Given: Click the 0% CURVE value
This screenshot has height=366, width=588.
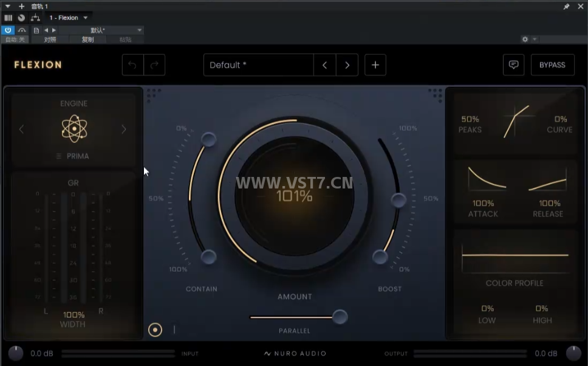Looking at the screenshot, I should (560, 119).
